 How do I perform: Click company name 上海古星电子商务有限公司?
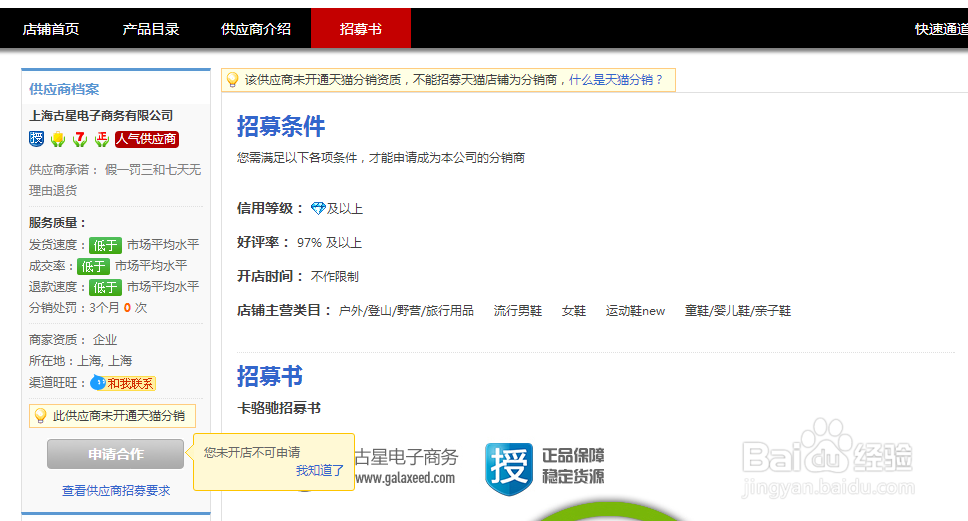tap(101, 115)
